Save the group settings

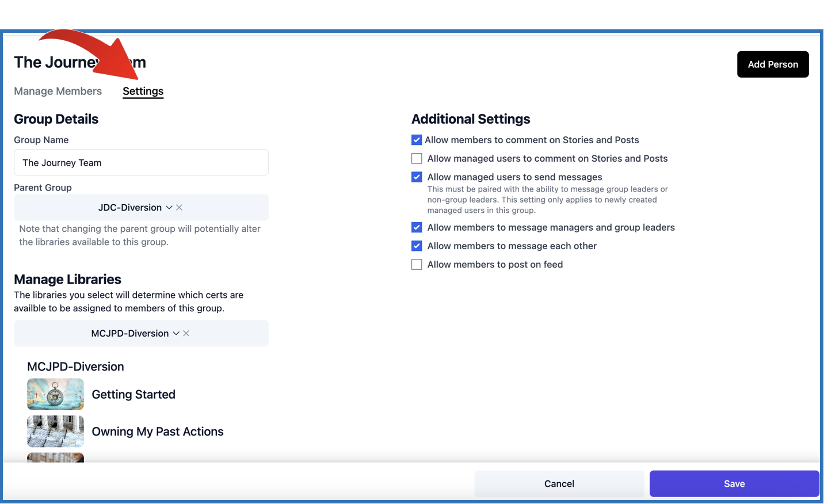(x=734, y=484)
